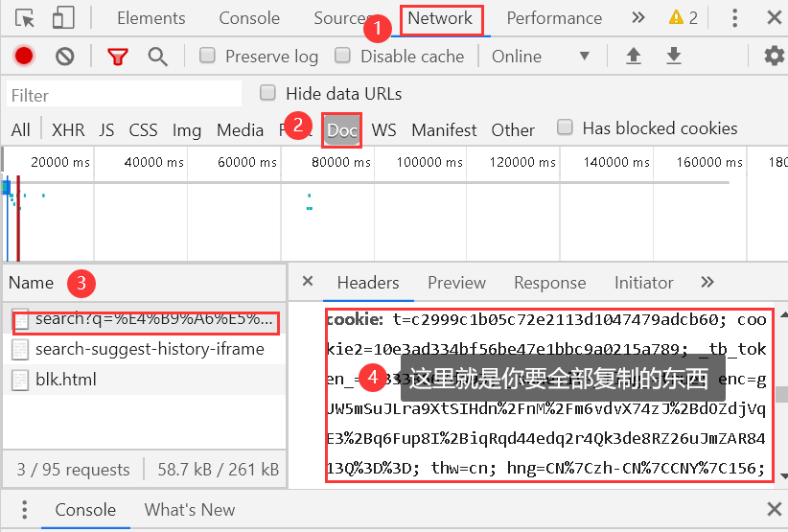This screenshot has width=788, height=532.
Task: Click the 3 / 95 requests status text
Action: (73, 469)
